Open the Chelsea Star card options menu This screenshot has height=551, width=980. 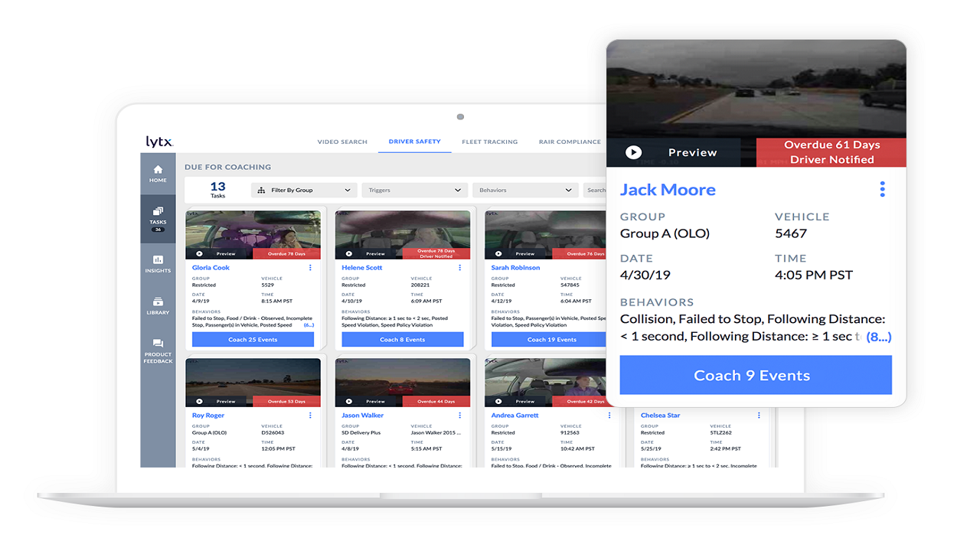[759, 416]
